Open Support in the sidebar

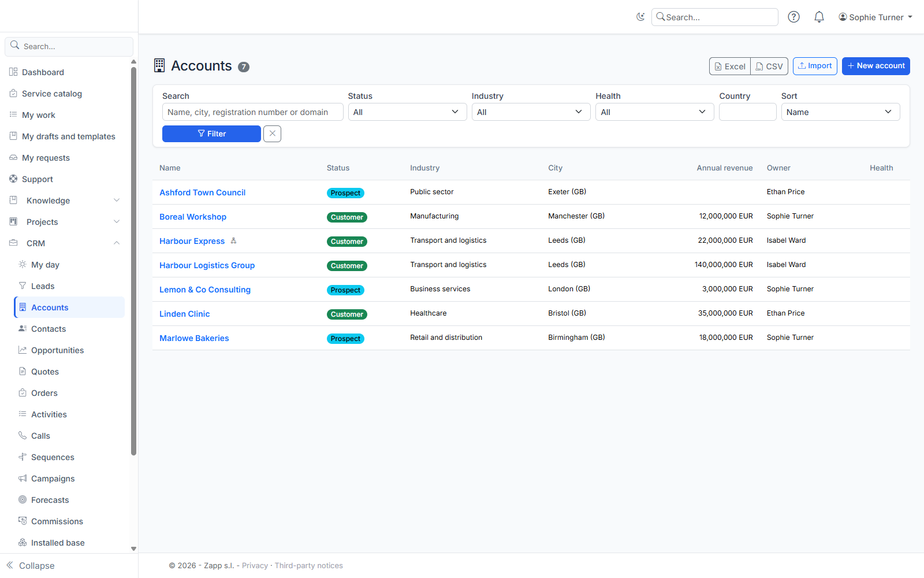[65, 179]
